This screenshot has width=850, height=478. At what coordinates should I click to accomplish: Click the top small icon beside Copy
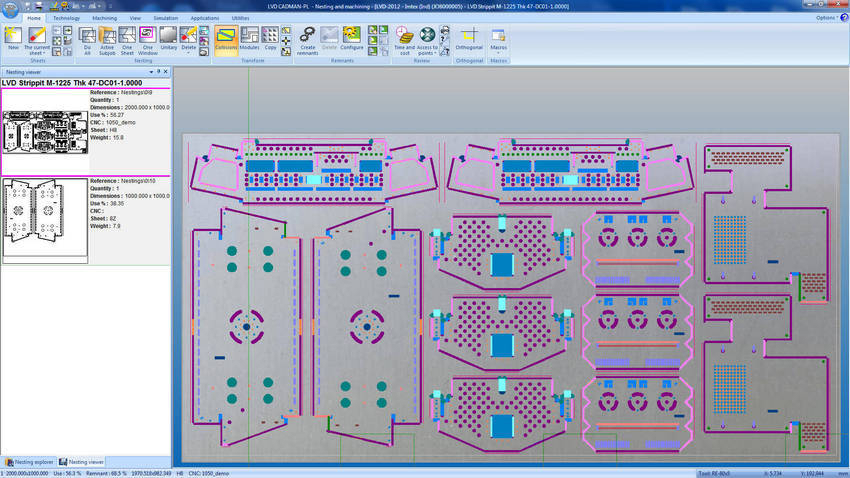(x=286, y=30)
